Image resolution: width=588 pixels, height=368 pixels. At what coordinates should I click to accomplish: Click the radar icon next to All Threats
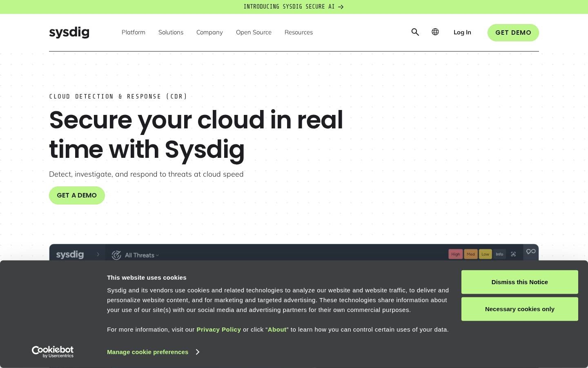[x=116, y=255]
